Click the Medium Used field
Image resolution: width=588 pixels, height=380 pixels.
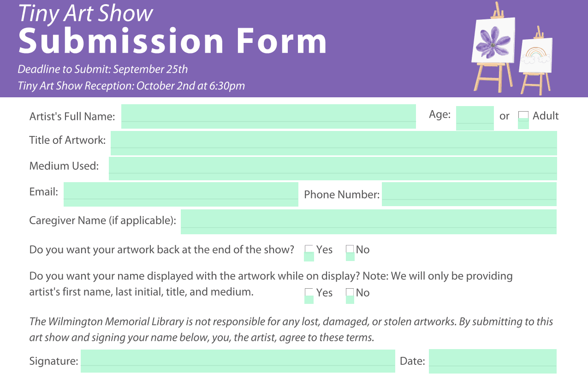(x=333, y=168)
